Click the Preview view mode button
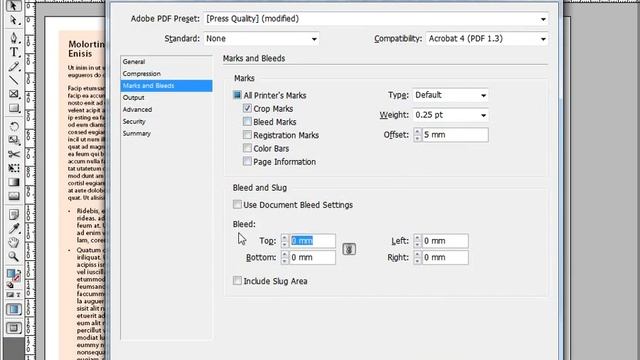 pos(13,328)
